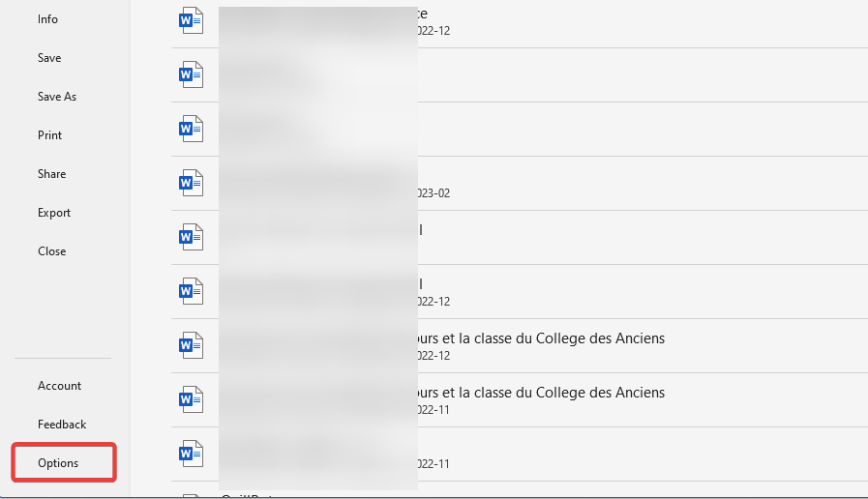Click the second recent document's Word icon
Screen dimensions: 868x499
[191, 74]
